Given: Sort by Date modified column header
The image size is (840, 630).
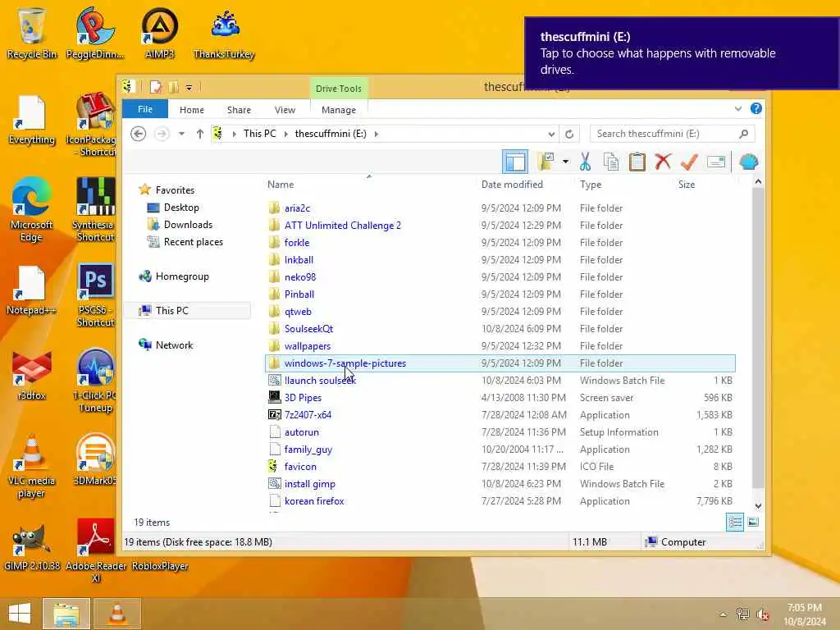Looking at the screenshot, I should coord(512,185).
